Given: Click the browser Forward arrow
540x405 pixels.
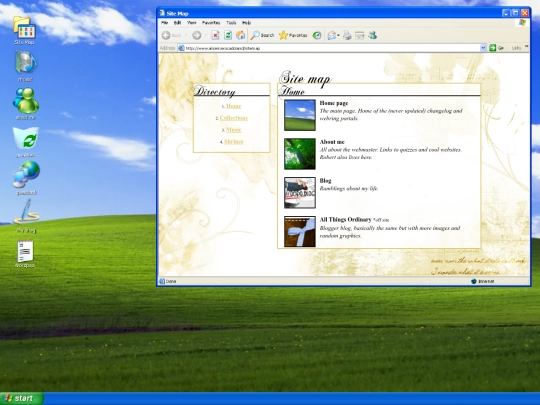Looking at the screenshot, I should coord(197,35).
